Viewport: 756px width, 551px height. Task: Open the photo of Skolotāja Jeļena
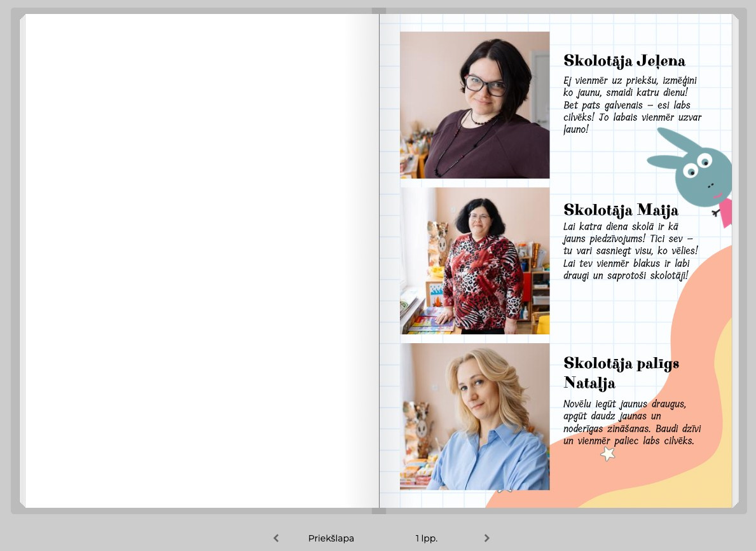point(474,105)
